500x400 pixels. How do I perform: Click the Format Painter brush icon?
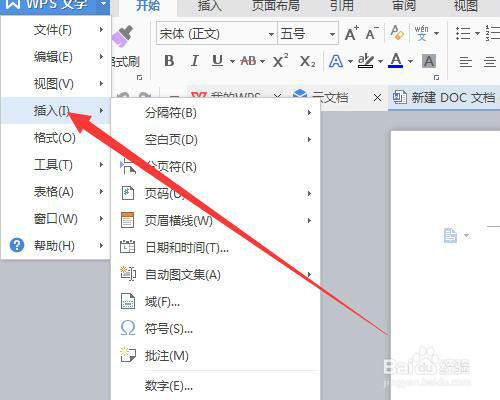(x=123, y=36)
